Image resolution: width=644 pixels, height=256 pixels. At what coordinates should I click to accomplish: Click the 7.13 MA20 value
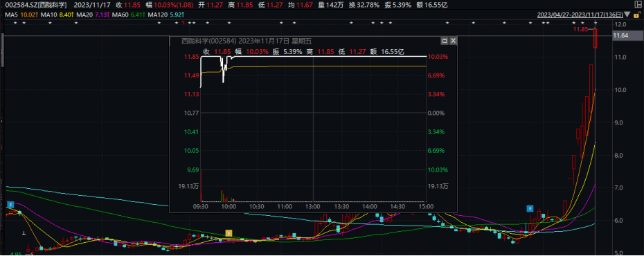pyautogui.click(x=103, y=15)
